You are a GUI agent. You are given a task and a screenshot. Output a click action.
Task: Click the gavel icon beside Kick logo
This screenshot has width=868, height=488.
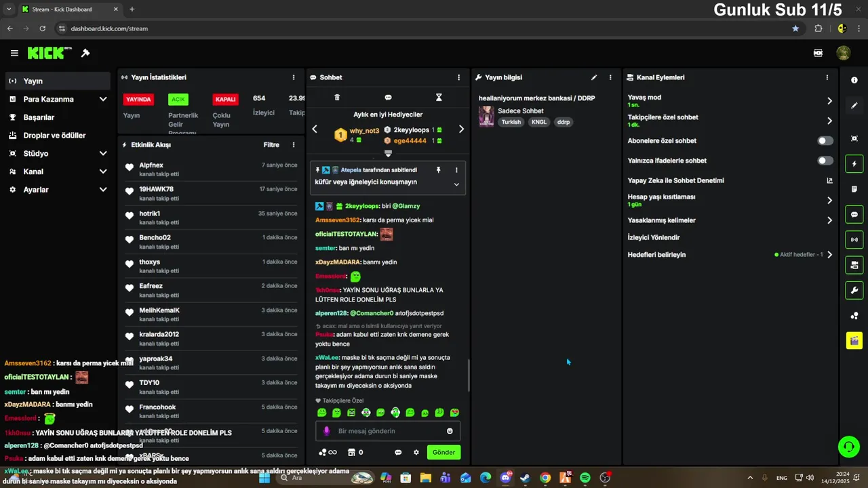click(85, 53)
